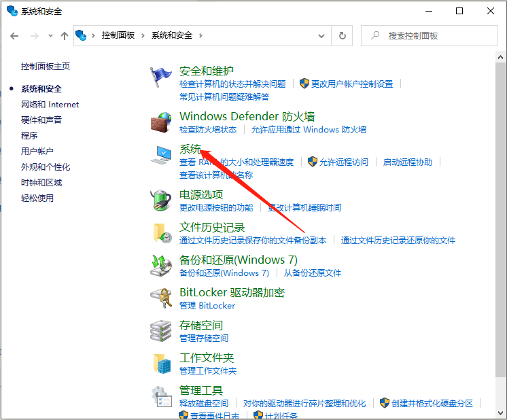Viewport: 507px width, 420px height.
Task: Click 系统和安全 in the address breadcrumb
Action: [x=172, y=35]
